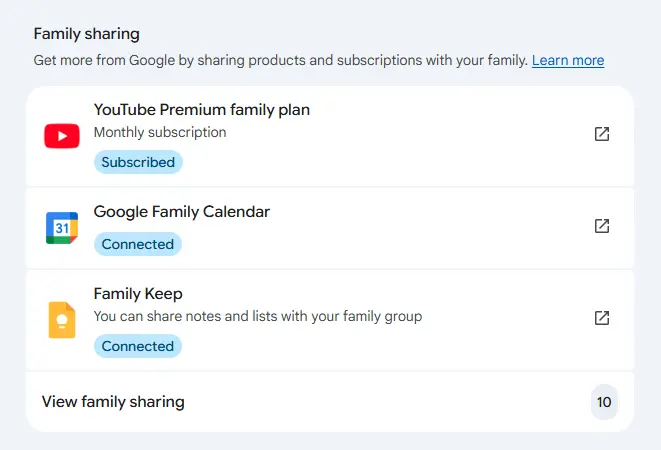Open View family sharing
This screenshot has height=450, width=661.
(x=330, y=401)
